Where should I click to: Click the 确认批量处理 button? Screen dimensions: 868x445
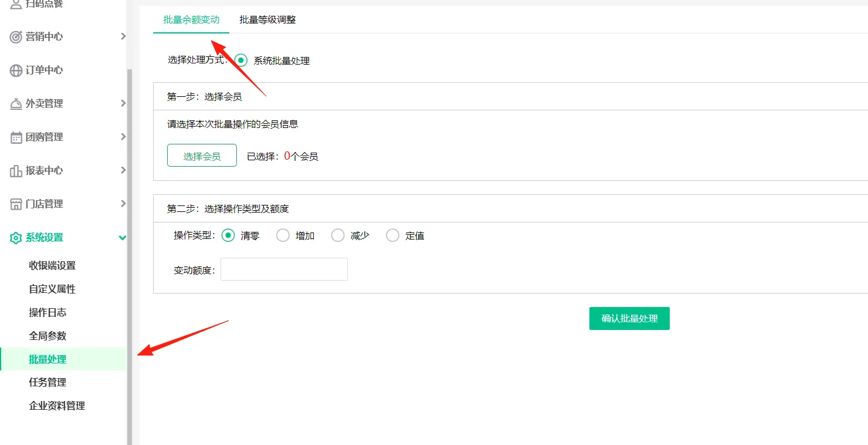(x=629, y=319)
